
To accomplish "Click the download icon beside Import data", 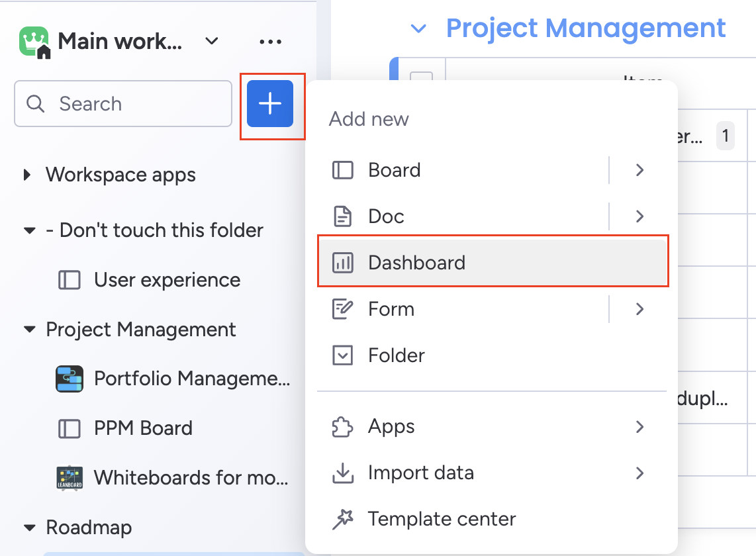I will pos(342,473).
